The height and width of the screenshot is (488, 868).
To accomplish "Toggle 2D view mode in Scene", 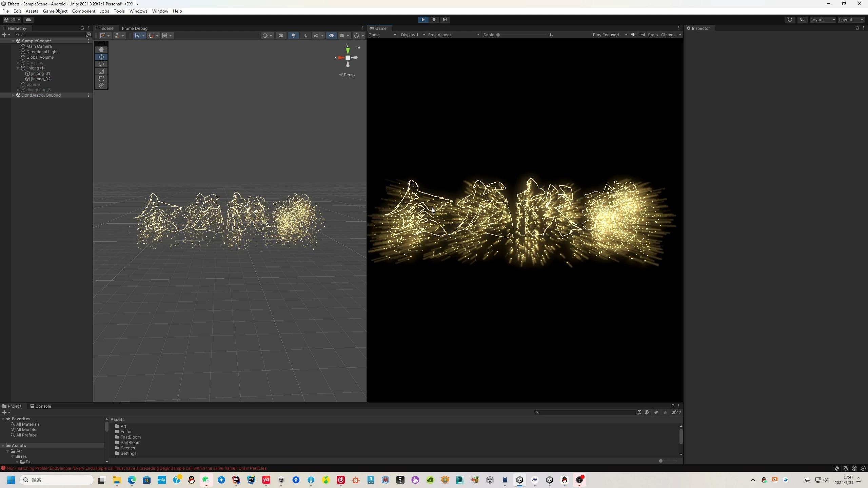I will 281,36.
